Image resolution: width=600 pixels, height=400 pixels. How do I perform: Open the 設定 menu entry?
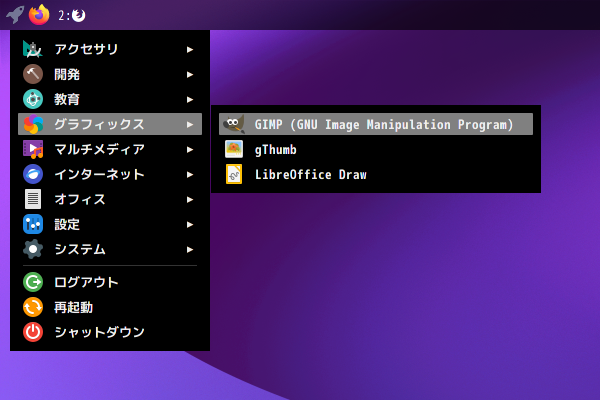(110, 224)
